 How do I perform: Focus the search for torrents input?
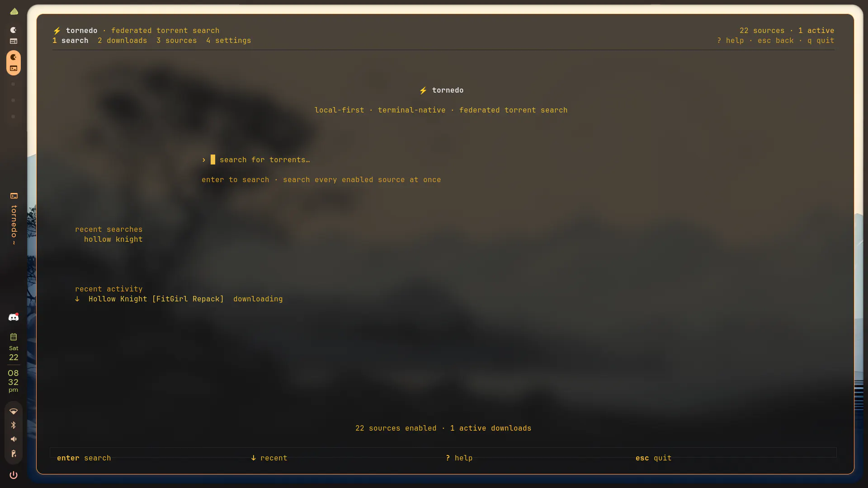click(x=260, y=160)
